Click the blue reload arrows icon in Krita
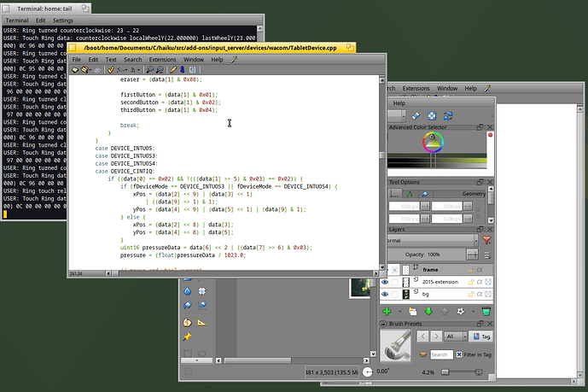 (x=448, y=116)
